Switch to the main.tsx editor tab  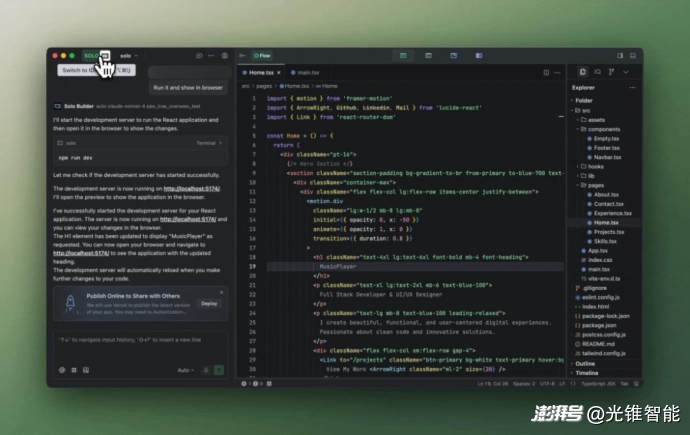coord(306,73)
